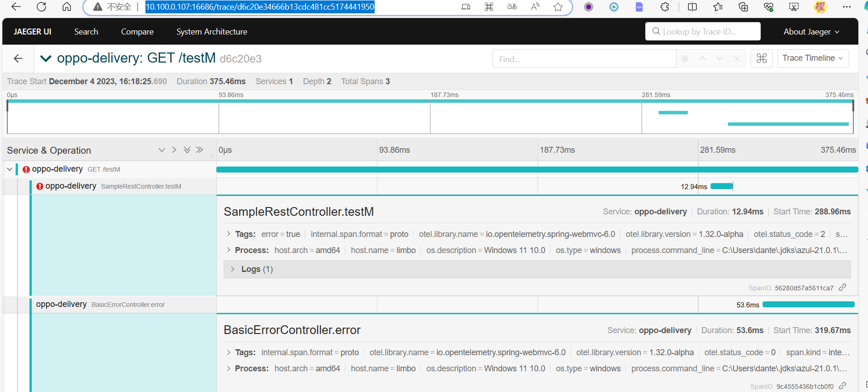Go back in the browser
Screen dimensions: 868x392
click(x=16, y=7)
